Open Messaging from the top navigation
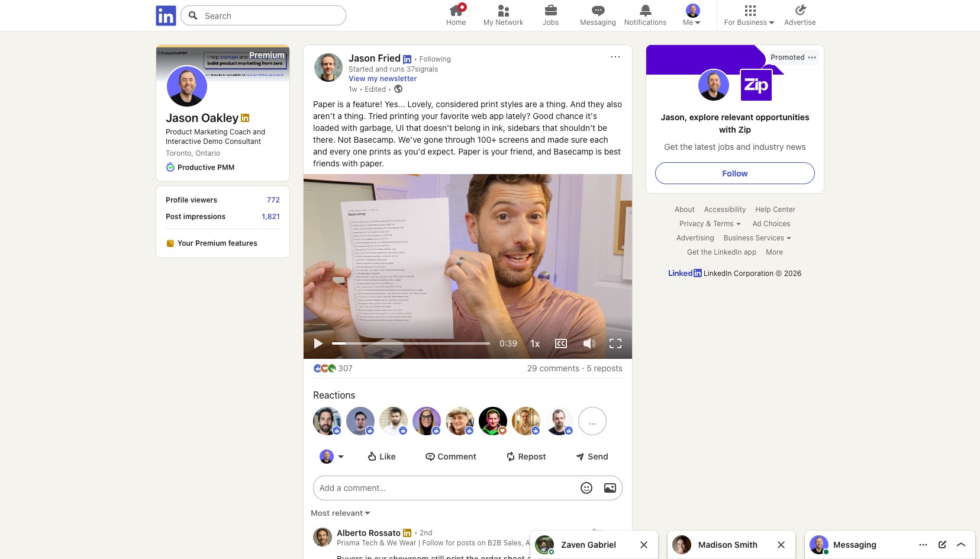 (598, 15)
